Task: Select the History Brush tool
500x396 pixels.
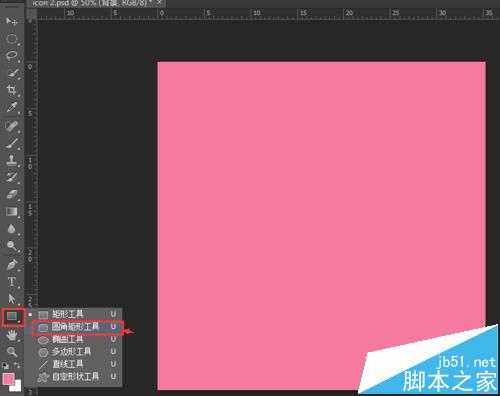Action: (x=12, y=177)
